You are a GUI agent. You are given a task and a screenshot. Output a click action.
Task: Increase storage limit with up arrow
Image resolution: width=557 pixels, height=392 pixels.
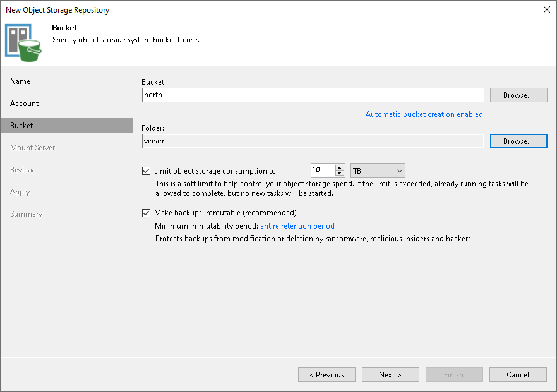click(340, 168)
